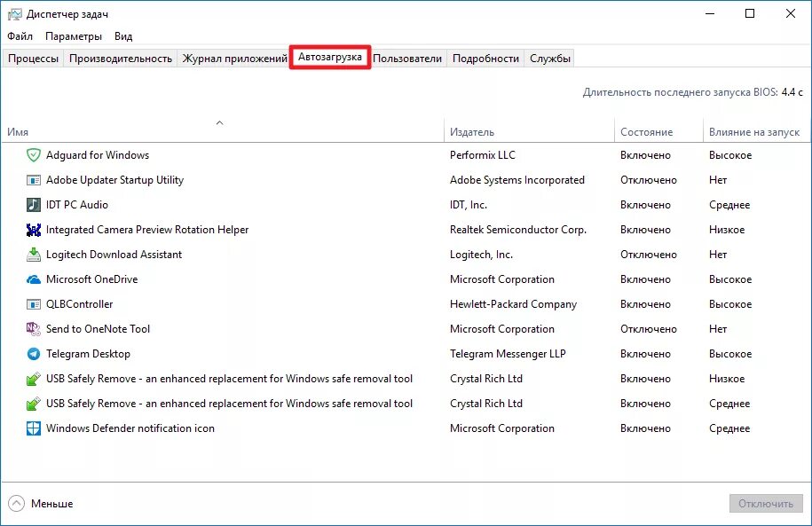Click the QLBController icon
Screen dimensions: 812x526
click(34, 304)
